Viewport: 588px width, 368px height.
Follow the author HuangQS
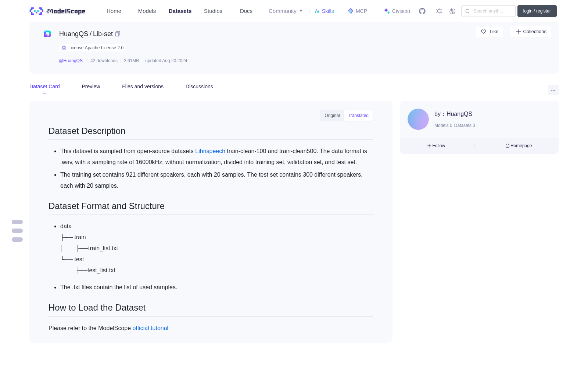point(436,146)
